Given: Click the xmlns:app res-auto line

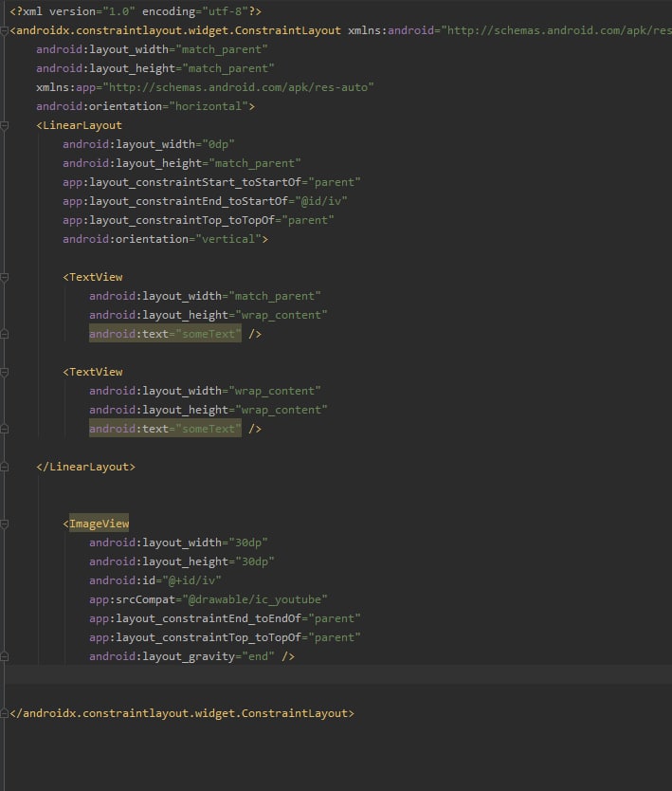Looking at the screenshot, I should pyautogui.click(x=205, y=87).
